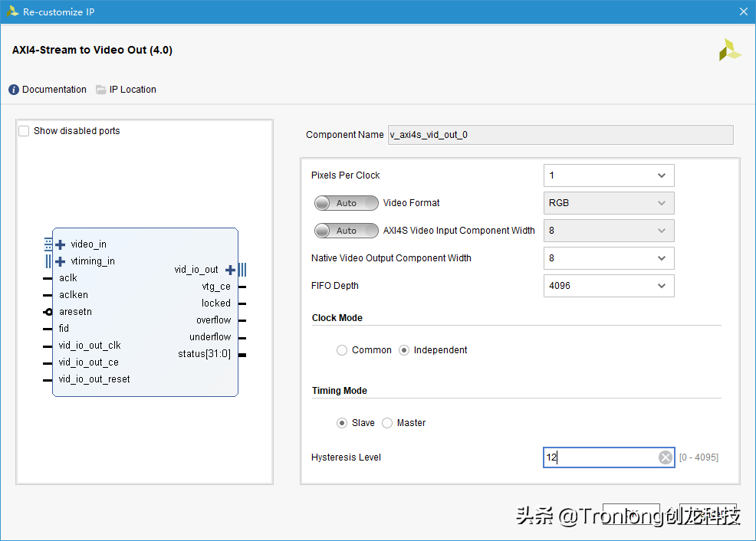Expand the video_in port group with its plus icon
The height and width of the screenshot is (541, 756).
[x=60, y=244]
